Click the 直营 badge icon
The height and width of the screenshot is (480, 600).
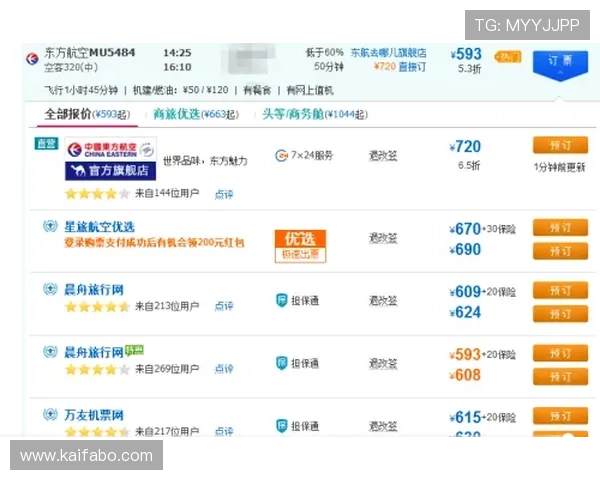tap(46, 144)
